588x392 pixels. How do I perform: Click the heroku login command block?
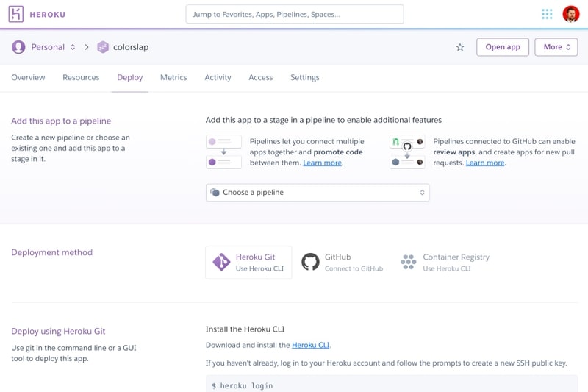pos(392,384)
